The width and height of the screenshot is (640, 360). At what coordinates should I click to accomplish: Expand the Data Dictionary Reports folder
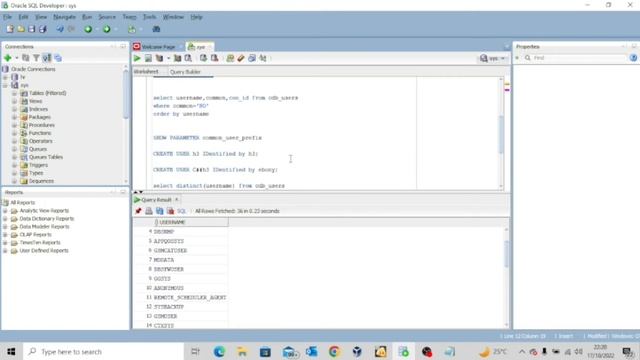[5, 219]
